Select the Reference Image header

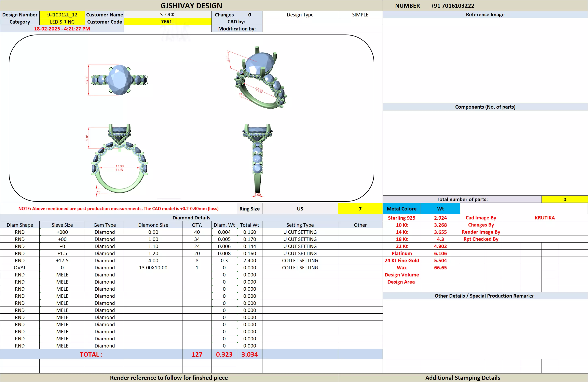(x=485, y=15)
